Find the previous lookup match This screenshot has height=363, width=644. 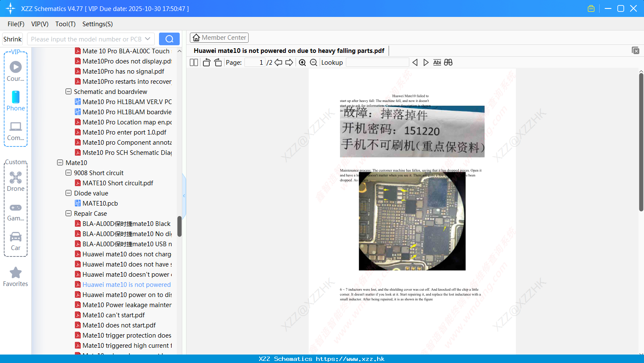(415, 62)
